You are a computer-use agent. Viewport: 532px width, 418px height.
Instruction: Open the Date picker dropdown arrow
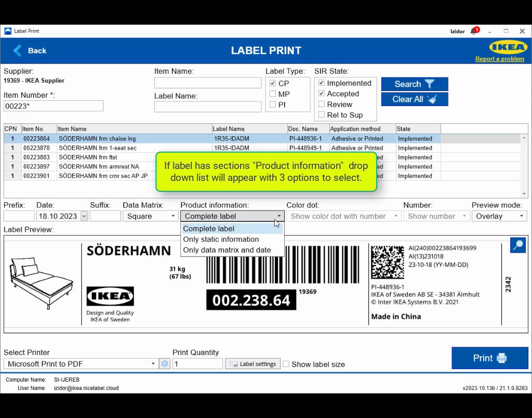pos(84,216)
